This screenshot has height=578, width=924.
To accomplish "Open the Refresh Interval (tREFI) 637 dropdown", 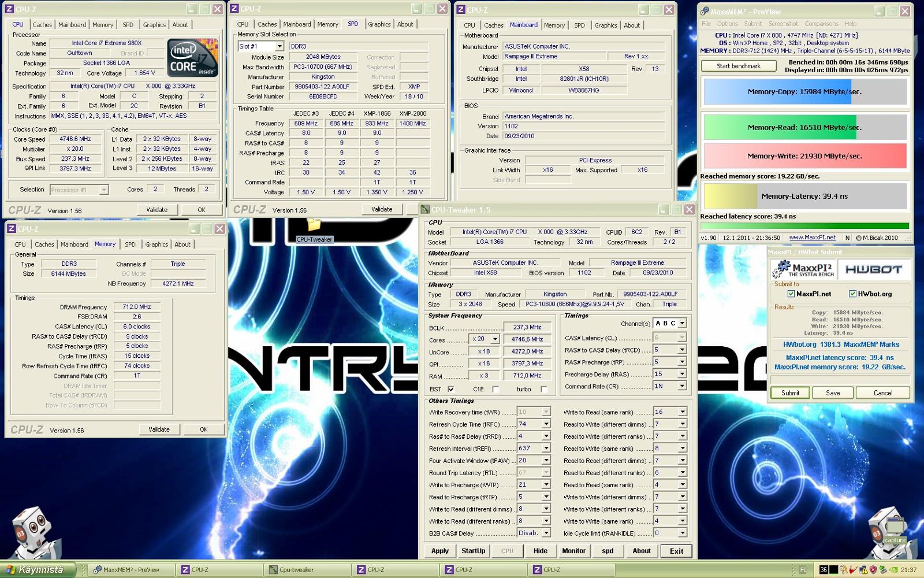I will (x=546, y=449).
